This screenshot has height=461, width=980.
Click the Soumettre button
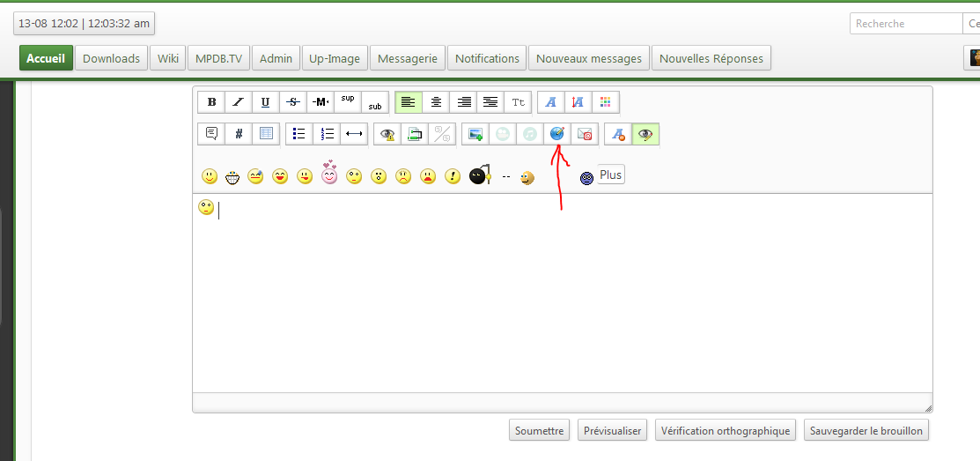pos(539,431)
